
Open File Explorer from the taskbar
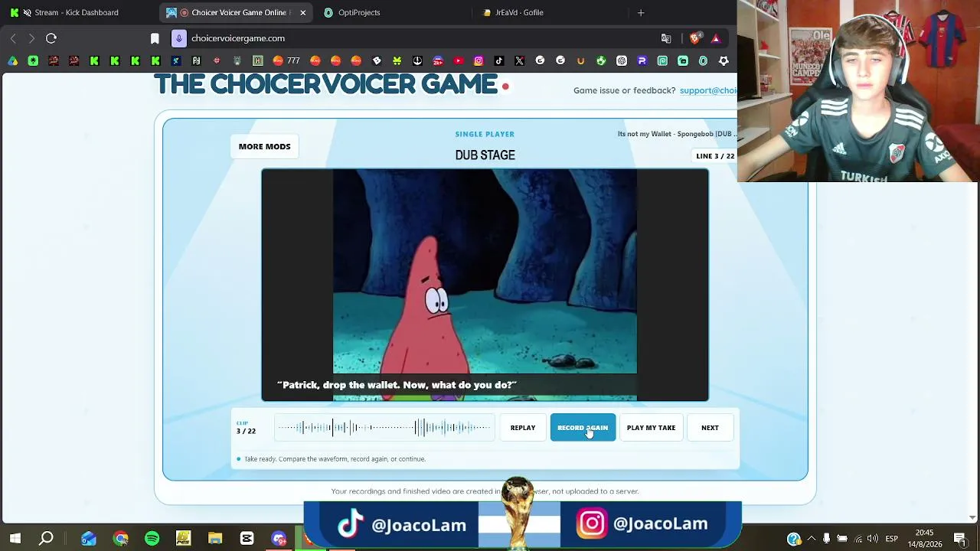[x=215, y=539]
